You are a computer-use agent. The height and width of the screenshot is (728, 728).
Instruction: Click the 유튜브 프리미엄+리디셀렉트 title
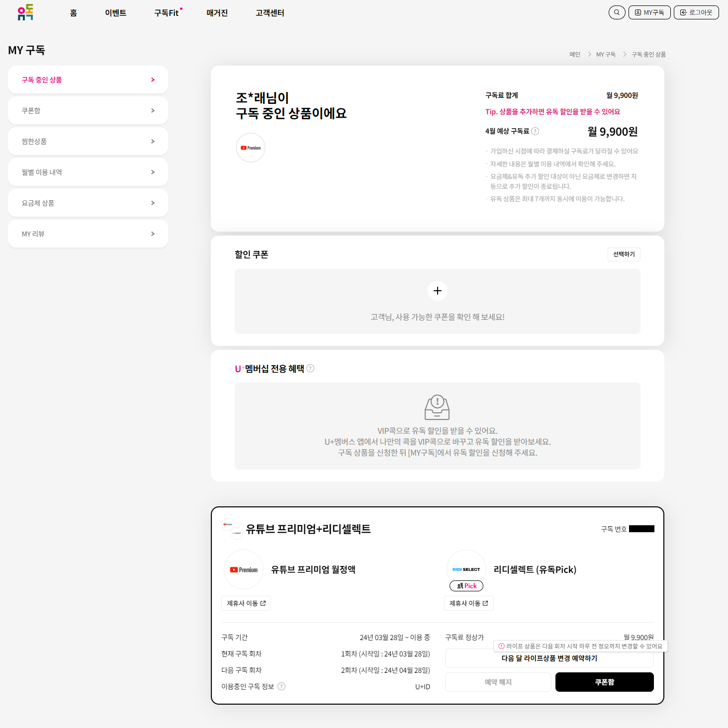[x=308, y=529]
